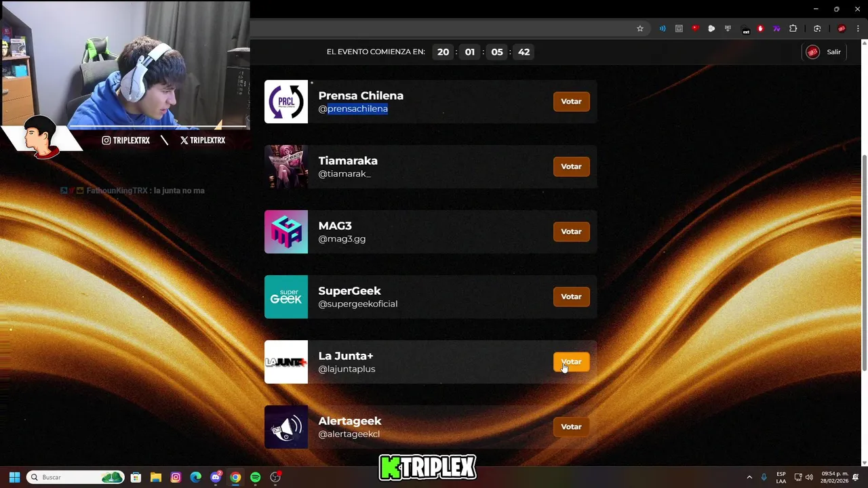Open Microsoft Edge from the taskbar
868x488 pixels.
coord(195,477)
